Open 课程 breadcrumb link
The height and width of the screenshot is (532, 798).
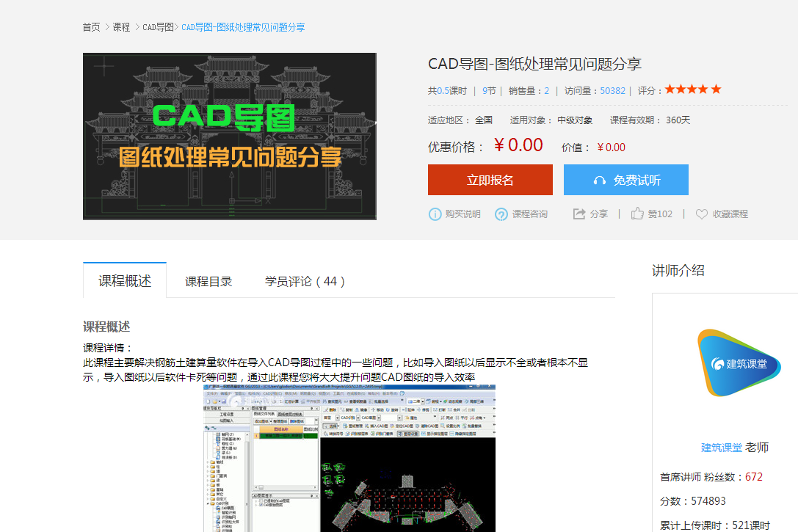coord(121,27)
